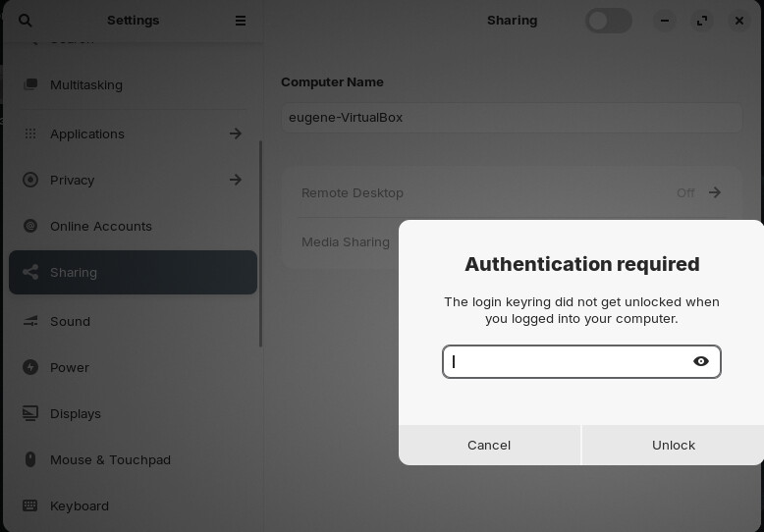Toggle the Sharing switch in header

609,21
